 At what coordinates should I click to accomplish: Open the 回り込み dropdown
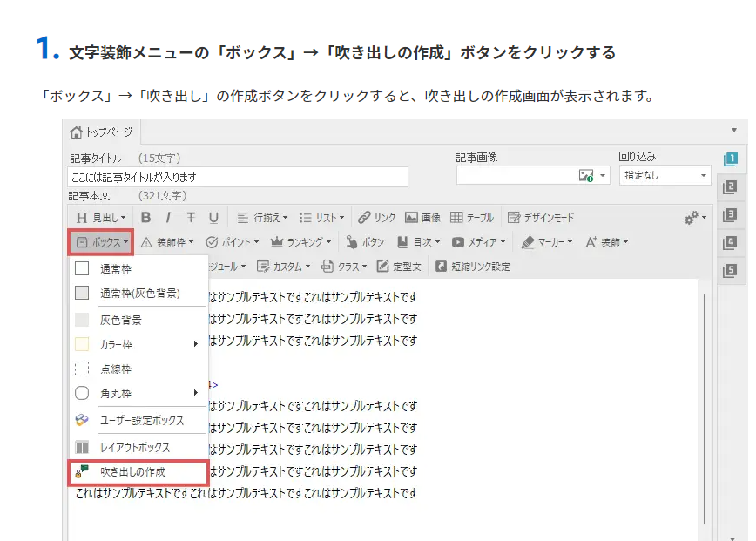pos(665,176)
